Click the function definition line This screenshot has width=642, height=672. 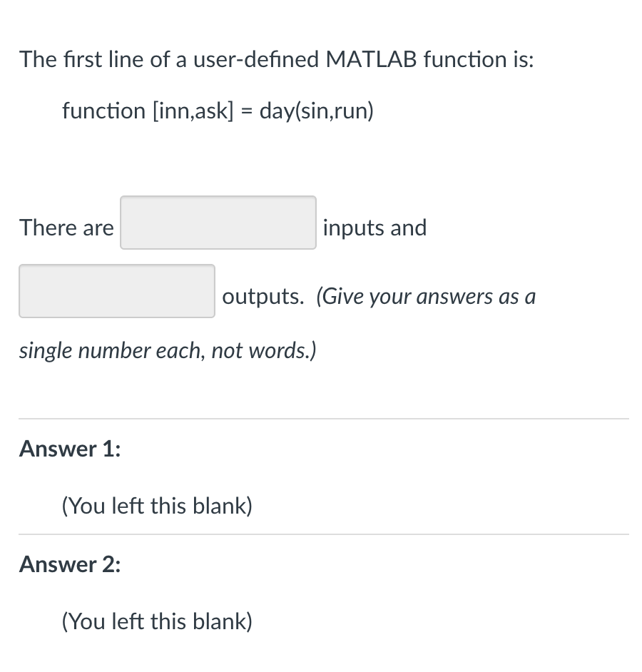click(x=217, y=111)
